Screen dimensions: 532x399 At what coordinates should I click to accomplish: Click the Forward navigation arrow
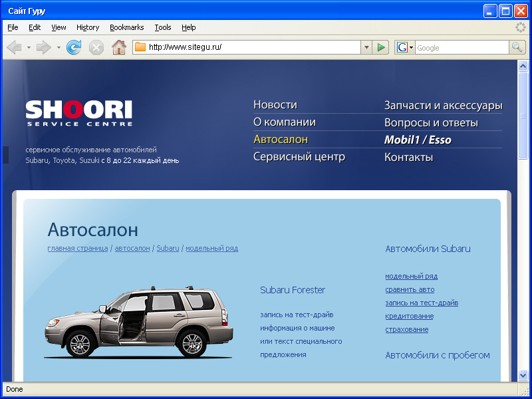[x=43, y=47]
